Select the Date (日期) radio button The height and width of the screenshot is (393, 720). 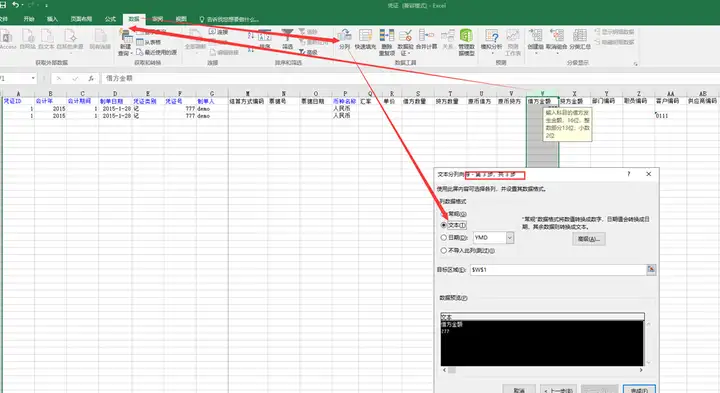coord(444,238)
